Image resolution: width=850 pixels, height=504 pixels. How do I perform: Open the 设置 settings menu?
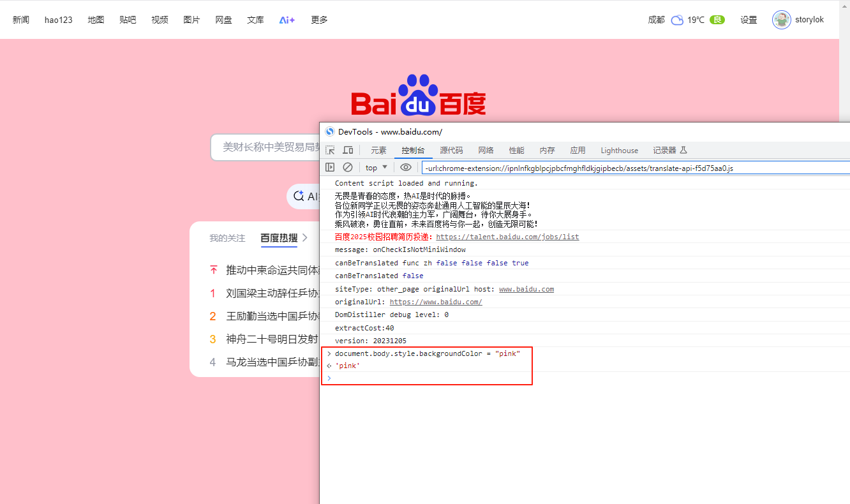coord(749,20)
